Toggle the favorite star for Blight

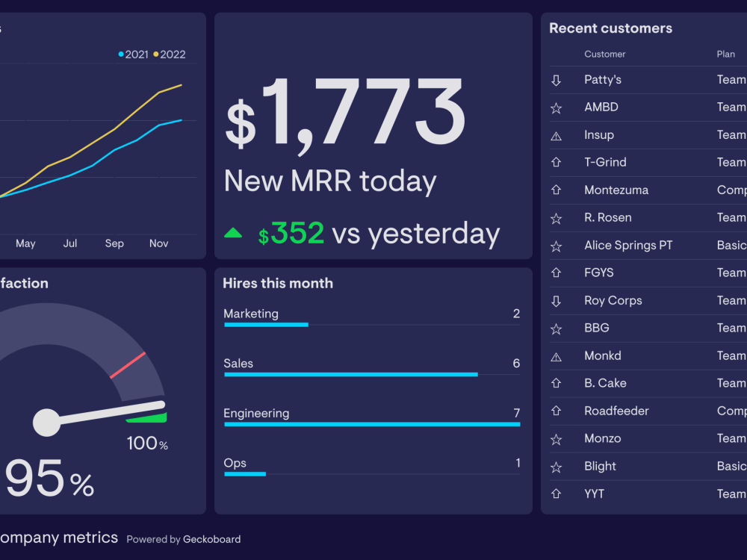(556, 466)
